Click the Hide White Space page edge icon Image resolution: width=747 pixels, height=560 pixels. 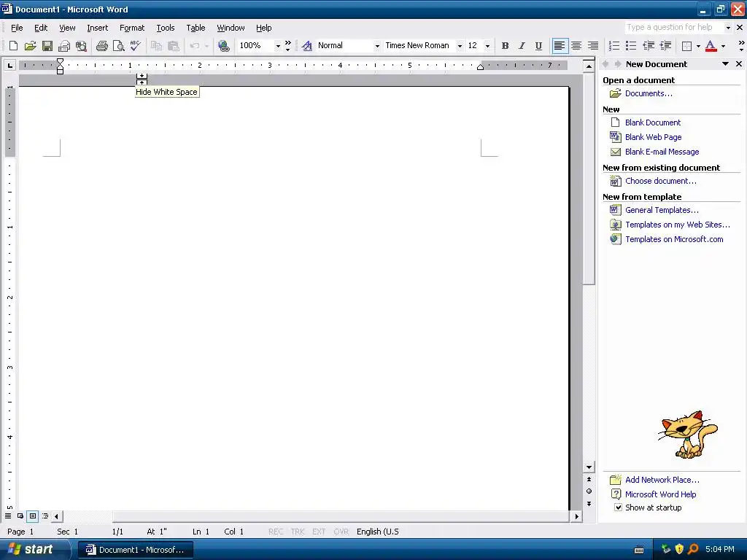coord(142,79)
